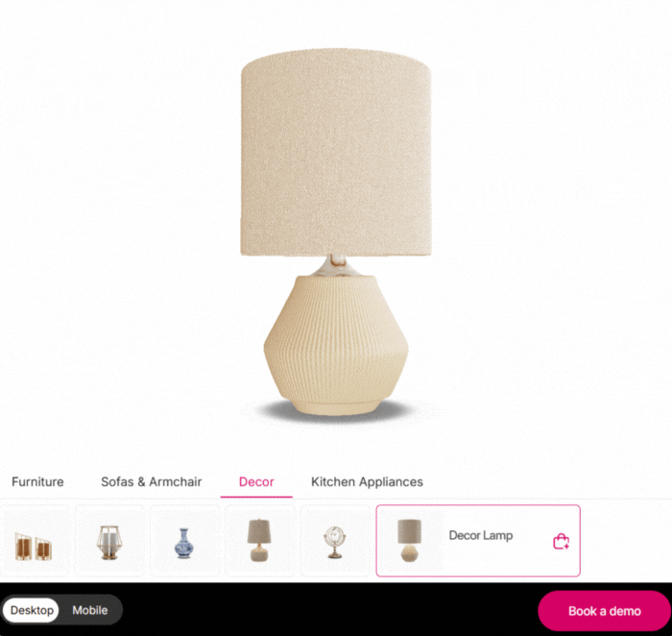Switch preview to Desktop mode
The width and height of the screenshot is (672, 636).
click(32, 610)
